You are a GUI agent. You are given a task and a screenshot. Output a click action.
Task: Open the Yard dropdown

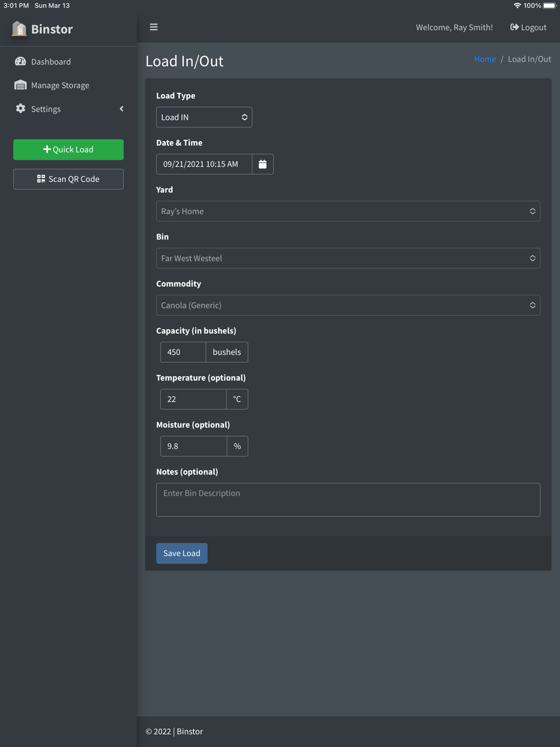(348, 211)
